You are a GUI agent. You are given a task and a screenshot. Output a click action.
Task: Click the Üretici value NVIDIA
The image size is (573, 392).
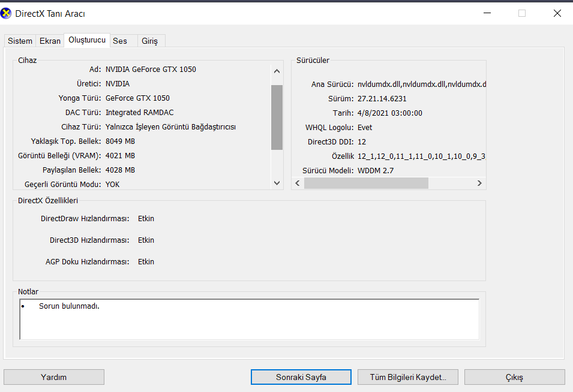tap(118, 84)
